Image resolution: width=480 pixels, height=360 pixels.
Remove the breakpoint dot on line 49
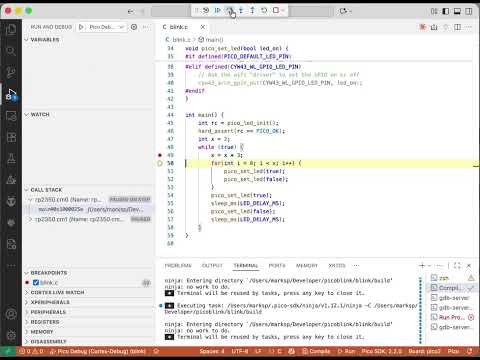point(160,155)
